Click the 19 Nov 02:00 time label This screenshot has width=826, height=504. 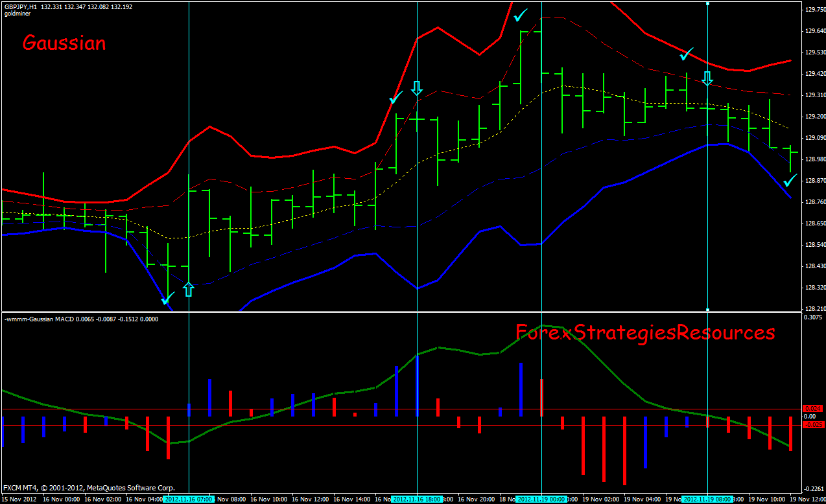click(x=600, y=499)
